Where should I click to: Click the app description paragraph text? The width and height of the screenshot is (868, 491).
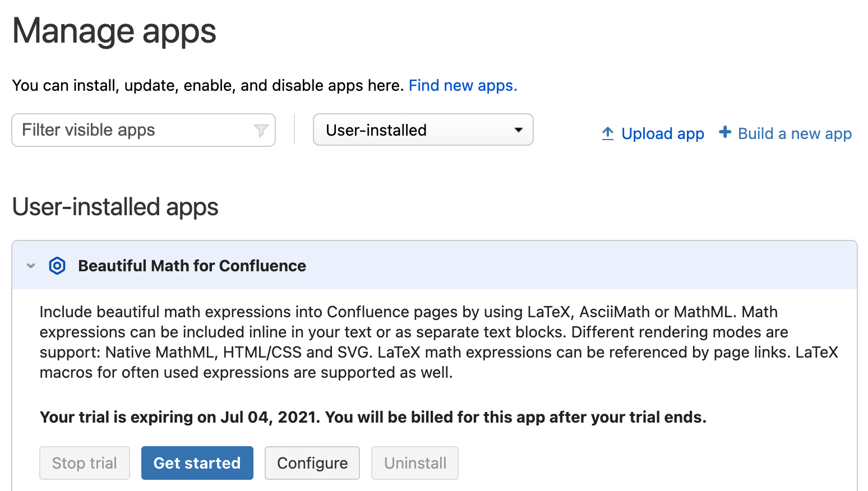tap(437, 342)
